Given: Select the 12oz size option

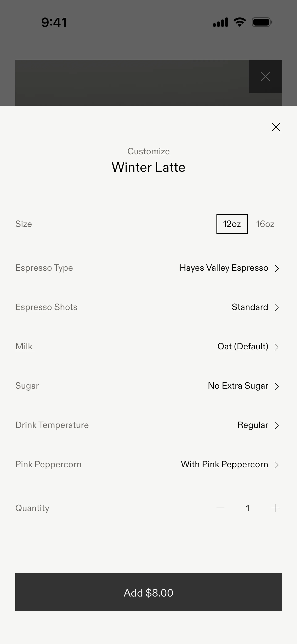Looking at the screenshot, I should pos(232,224).
